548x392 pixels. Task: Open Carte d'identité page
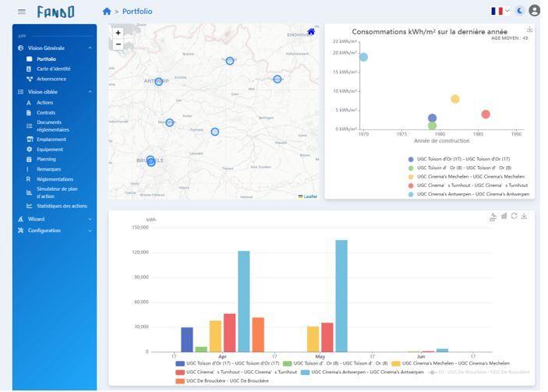(x=54, y=69)
